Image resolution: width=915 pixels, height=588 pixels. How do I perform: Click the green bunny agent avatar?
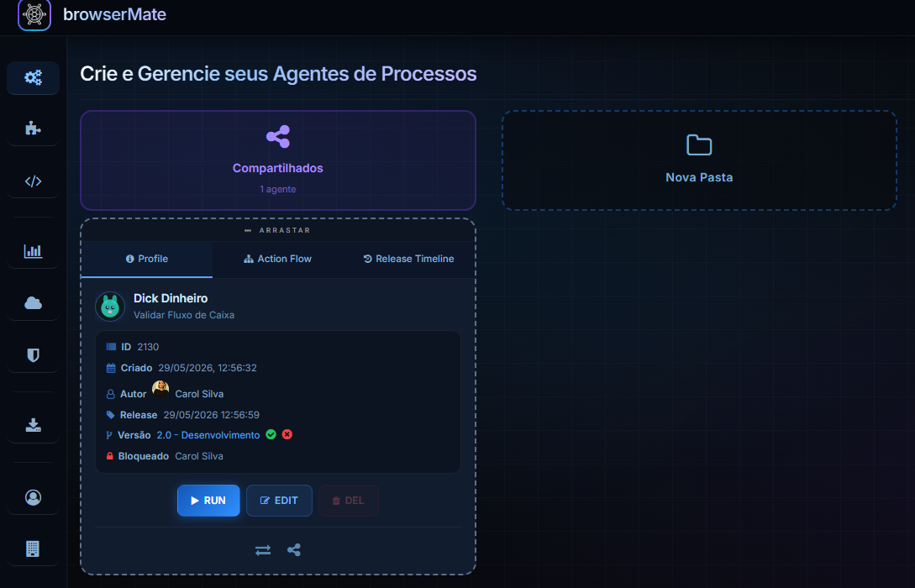pos(110,307)
